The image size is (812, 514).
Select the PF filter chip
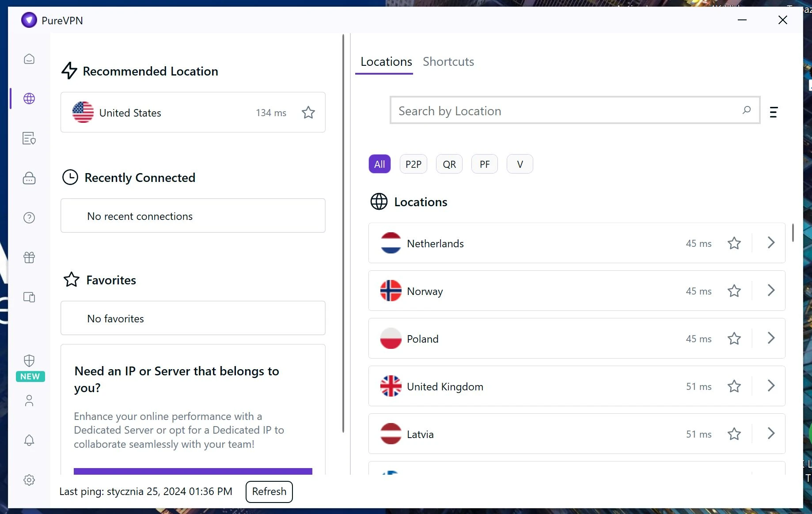point(485,164)
